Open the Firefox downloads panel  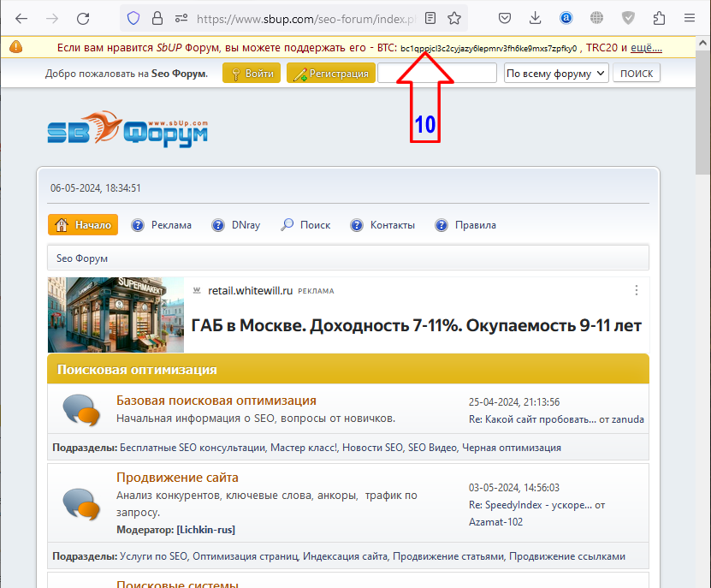pos(536,18)
